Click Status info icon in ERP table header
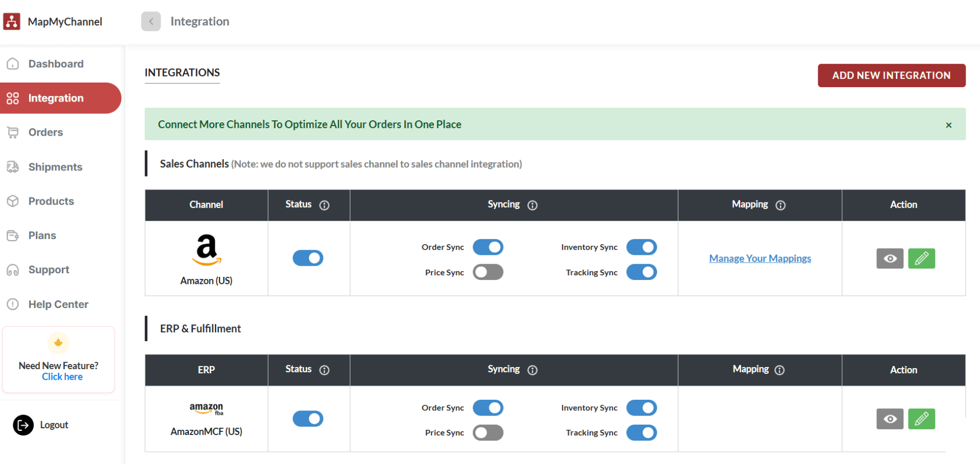 [325, 370]
